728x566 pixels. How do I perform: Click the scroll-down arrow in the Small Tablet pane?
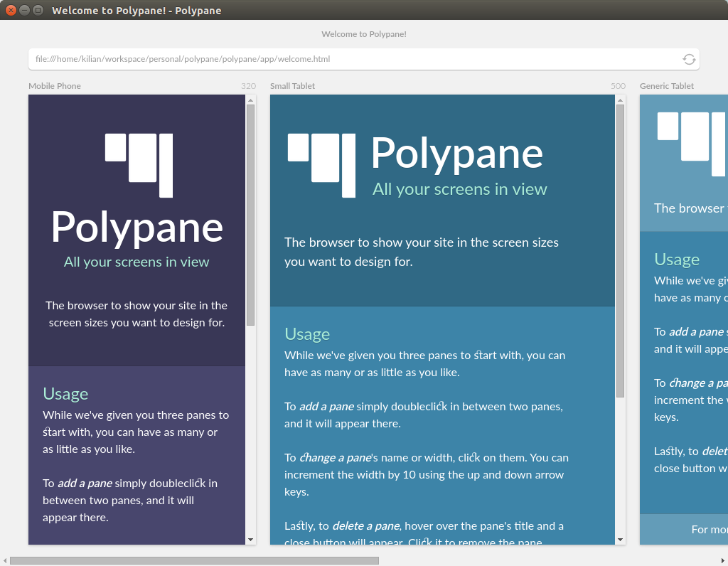pos(620,540)
